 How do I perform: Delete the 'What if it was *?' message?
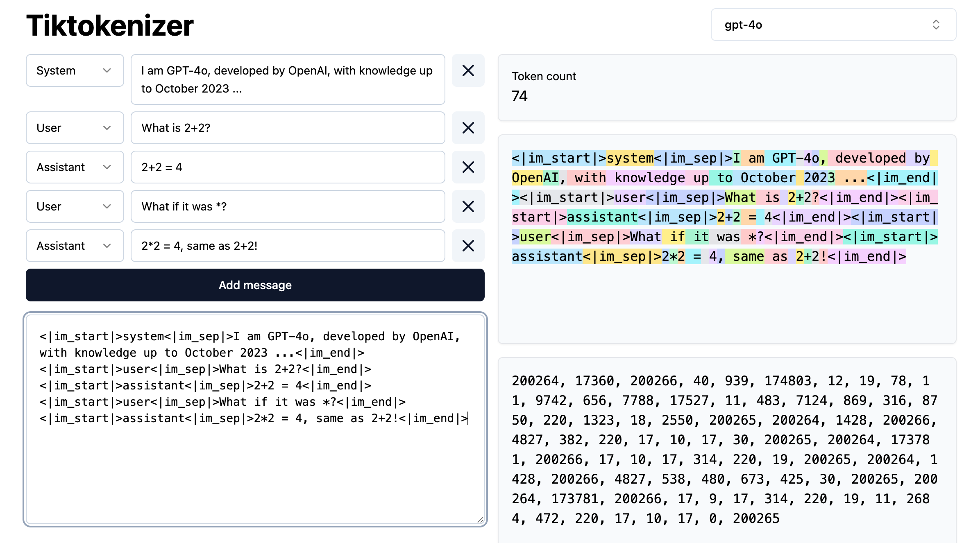468,206
